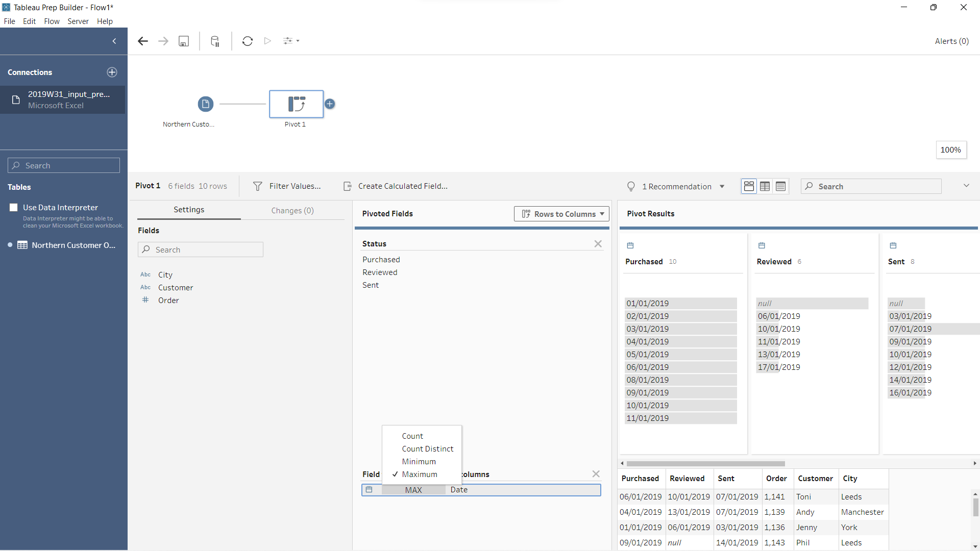Image resolution: width=980 pixels, height=551 pixels.
Task: Click the undo back arrow
Action: 143,41
